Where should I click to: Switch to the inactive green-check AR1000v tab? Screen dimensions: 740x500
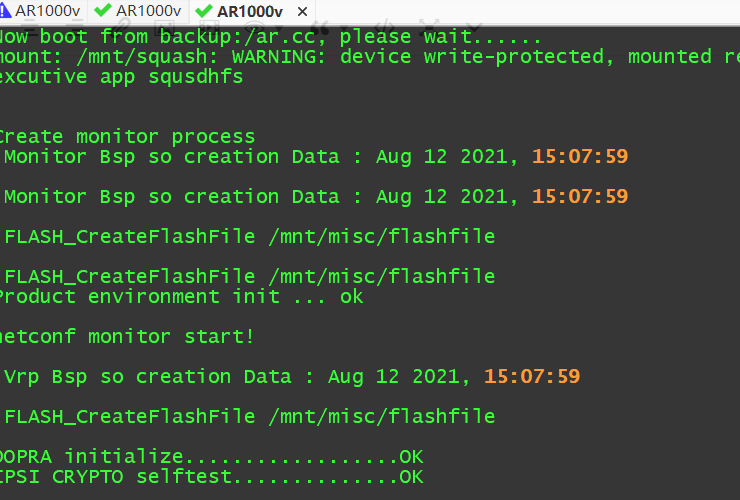(x=148, y=11)
